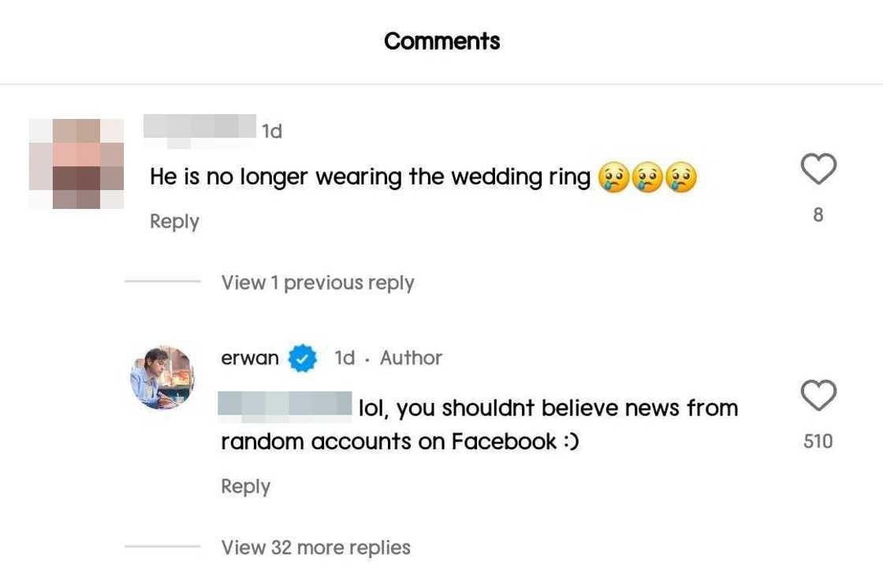Open the erwan username link
883x588 pixels.
click(250, 358)
